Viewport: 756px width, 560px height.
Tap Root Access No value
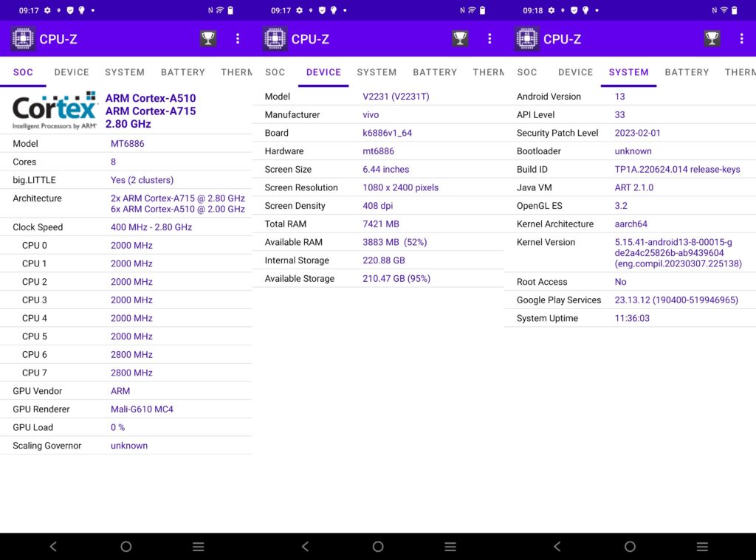[620, 282]
